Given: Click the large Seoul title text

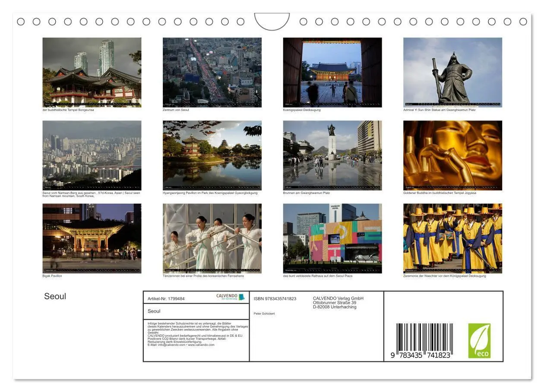Looking at the screenshot, I should coord(55,296).
